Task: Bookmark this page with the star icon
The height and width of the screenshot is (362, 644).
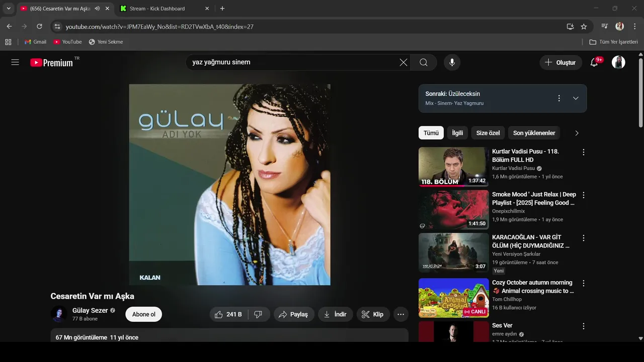Action: (x=584, y=26)
